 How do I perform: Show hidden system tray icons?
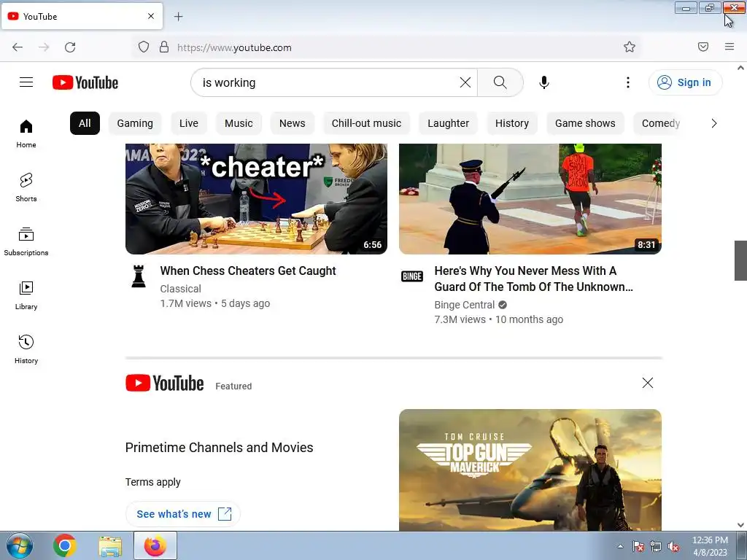(x=620, y=546)
